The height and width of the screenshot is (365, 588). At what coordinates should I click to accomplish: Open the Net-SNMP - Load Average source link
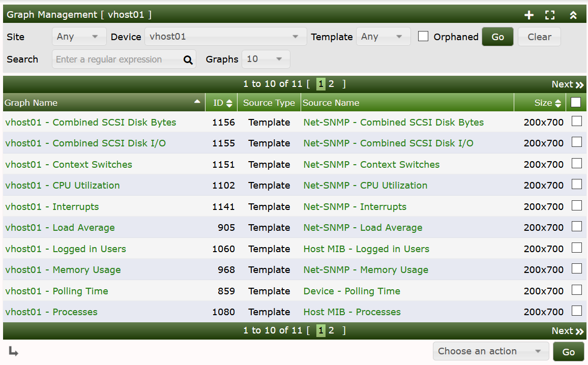[x=363, y=227]
